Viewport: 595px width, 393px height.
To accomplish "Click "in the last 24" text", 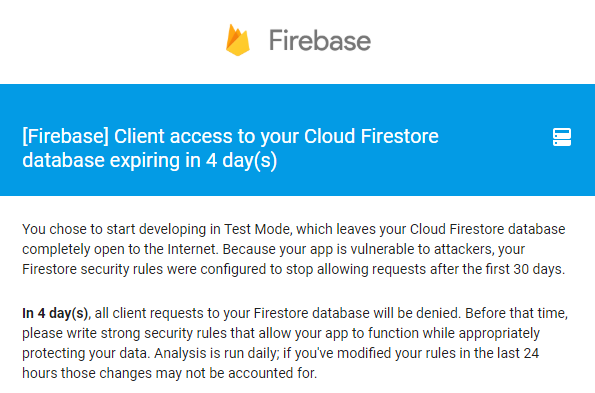I will [499, 353].
